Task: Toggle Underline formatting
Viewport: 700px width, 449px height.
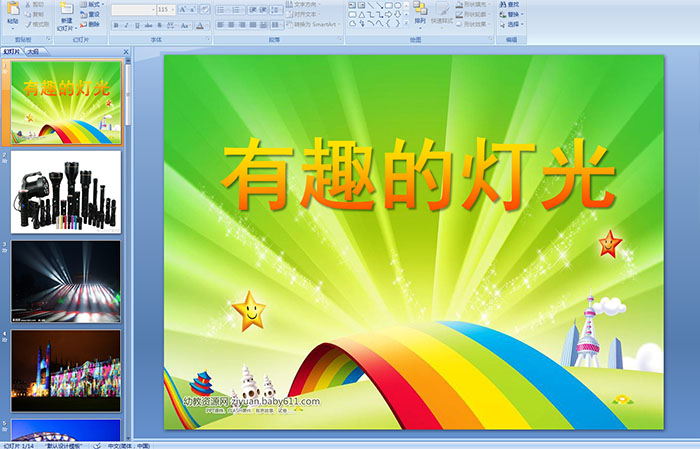Action: tap(137, 25)
